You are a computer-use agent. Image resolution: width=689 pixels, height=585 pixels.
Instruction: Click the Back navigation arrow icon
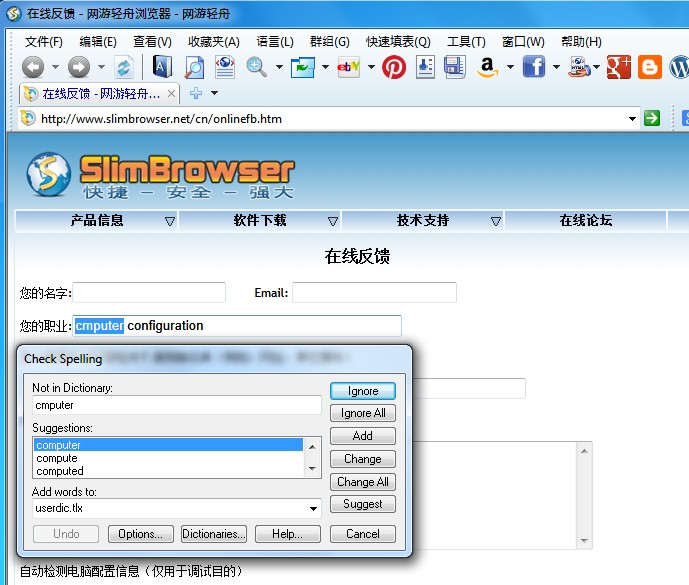point(33,67)
